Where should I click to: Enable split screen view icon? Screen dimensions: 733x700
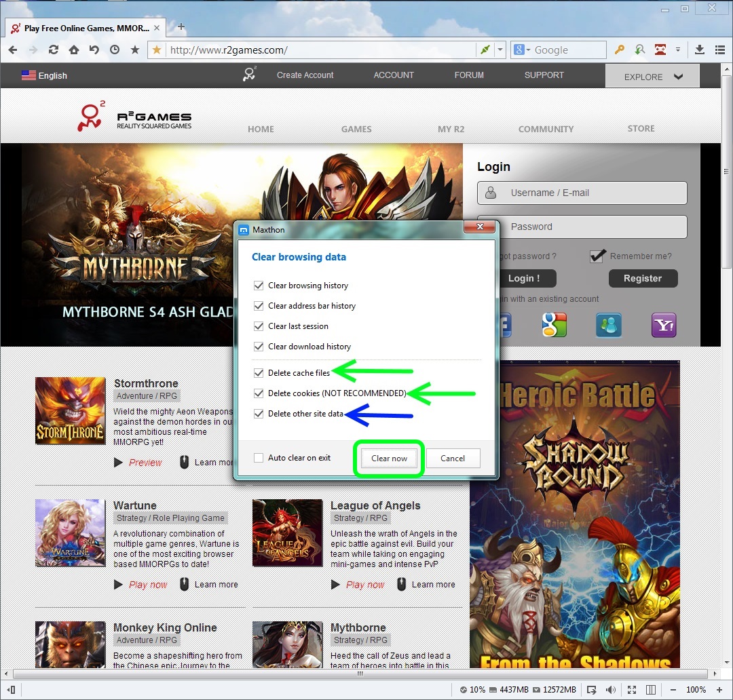click(650, 689)
